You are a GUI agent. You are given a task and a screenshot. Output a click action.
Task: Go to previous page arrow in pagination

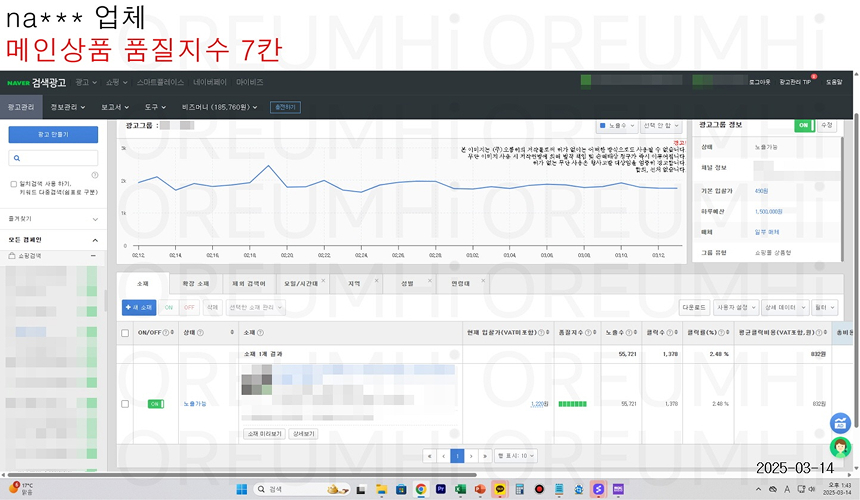click(443, 456)
